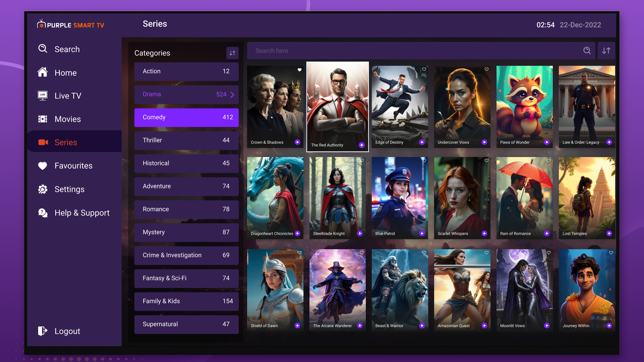644x362 pixels.
Task: Click the sort arrows button right of search bar
Action: point(606,51)
